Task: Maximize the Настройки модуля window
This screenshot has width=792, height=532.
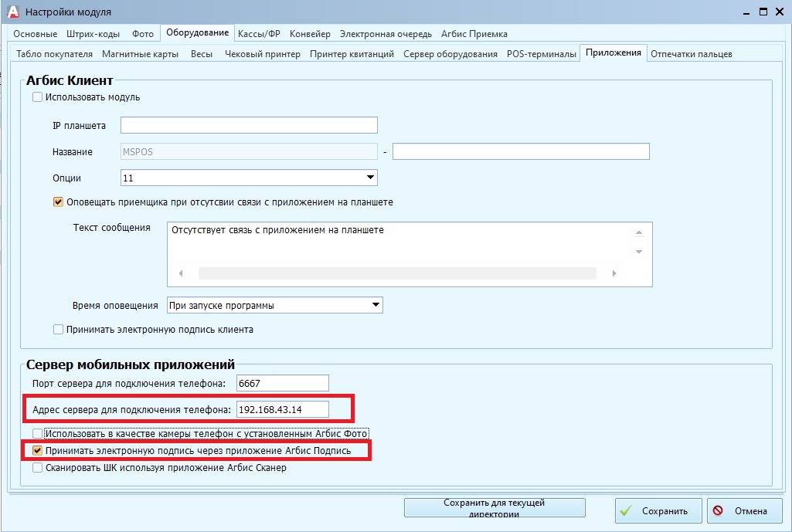Action: (763, 12)
